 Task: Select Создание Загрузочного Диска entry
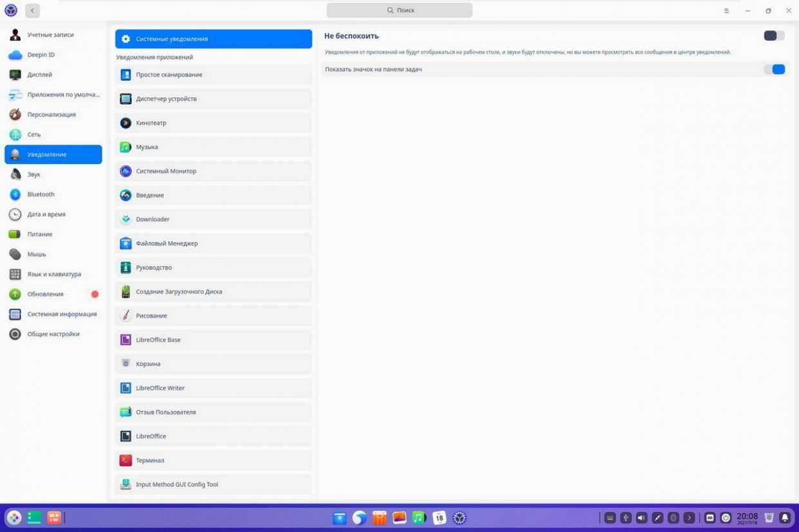coord(214,291)
